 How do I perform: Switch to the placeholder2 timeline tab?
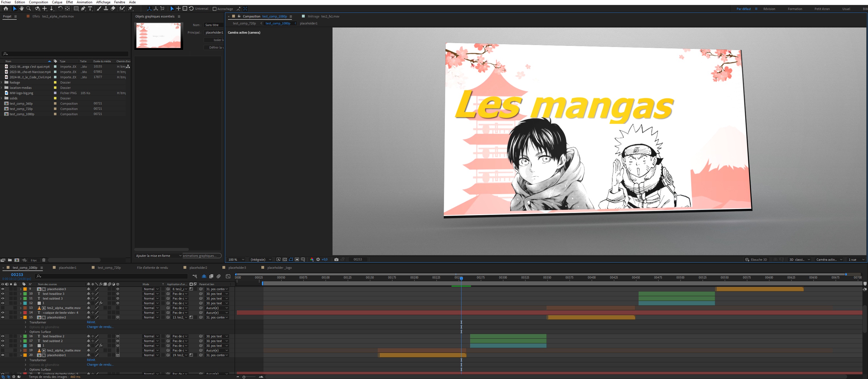(198, 268)
